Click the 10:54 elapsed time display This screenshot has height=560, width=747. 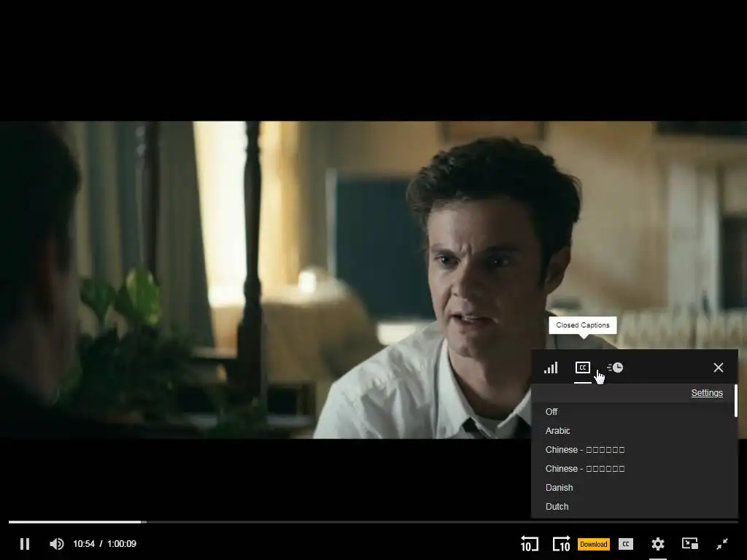point(84,544)
